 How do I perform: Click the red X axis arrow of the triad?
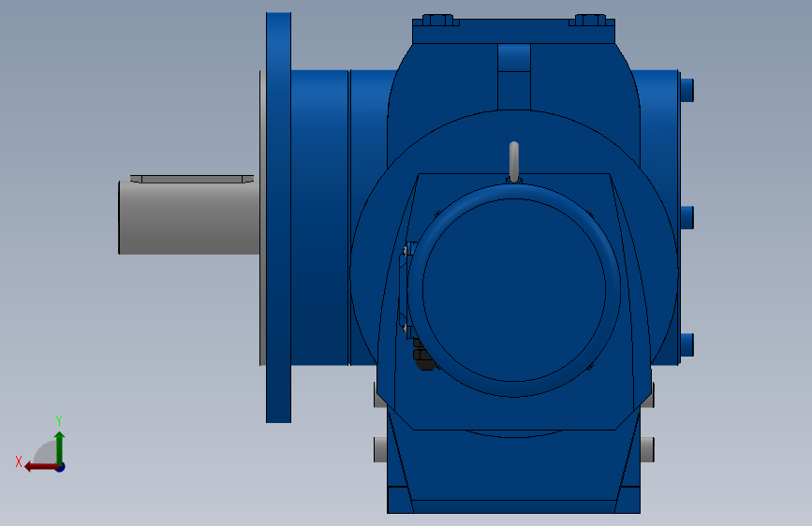(x=40, y=467)
